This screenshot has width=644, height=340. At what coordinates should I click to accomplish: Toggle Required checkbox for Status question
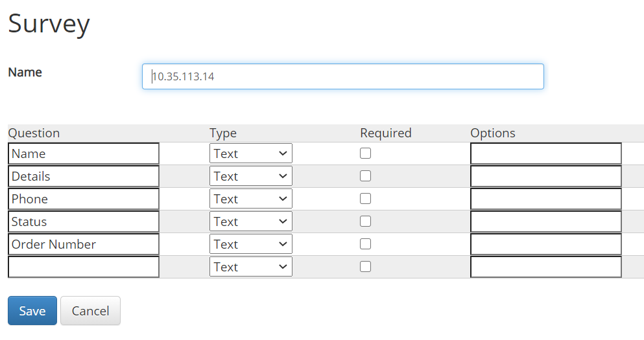pyautogui.click(x=365, y=221)
